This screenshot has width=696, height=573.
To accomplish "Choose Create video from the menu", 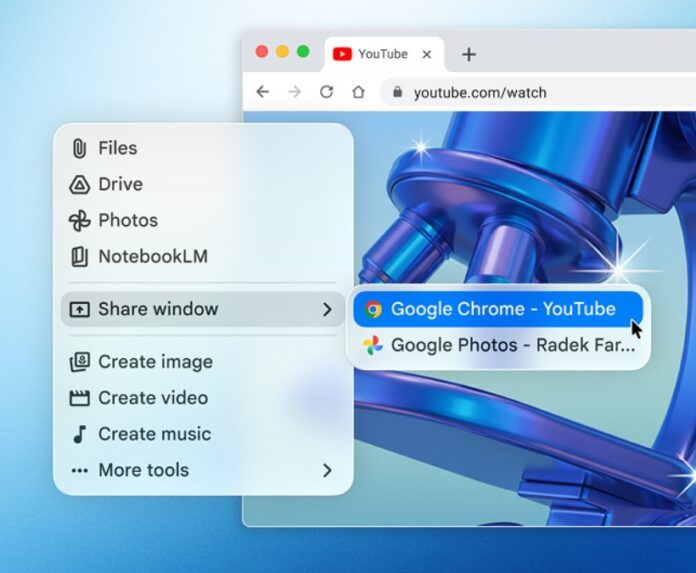I will 203,398.
